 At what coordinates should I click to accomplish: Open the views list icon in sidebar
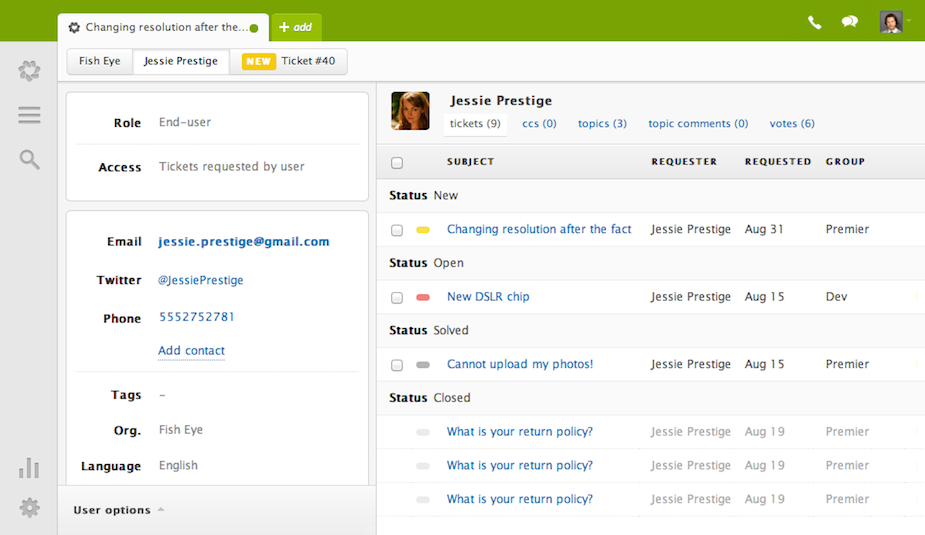[29, 115]
